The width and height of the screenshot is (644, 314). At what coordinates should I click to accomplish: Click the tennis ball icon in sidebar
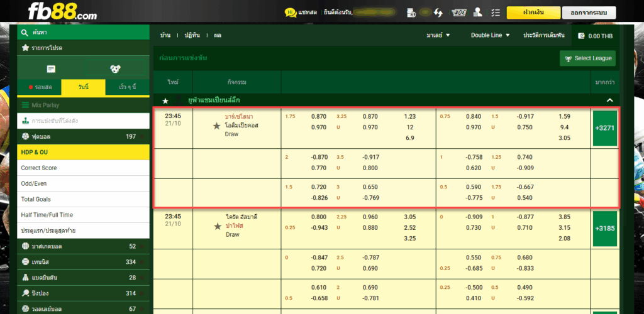(x=25, y=261)
